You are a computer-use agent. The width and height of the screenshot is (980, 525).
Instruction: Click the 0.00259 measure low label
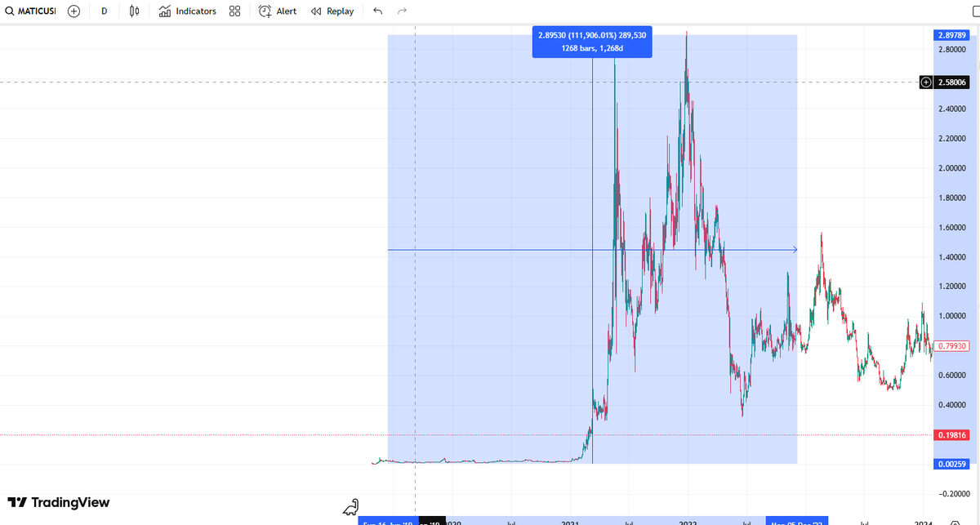click(x=951, y=464)
